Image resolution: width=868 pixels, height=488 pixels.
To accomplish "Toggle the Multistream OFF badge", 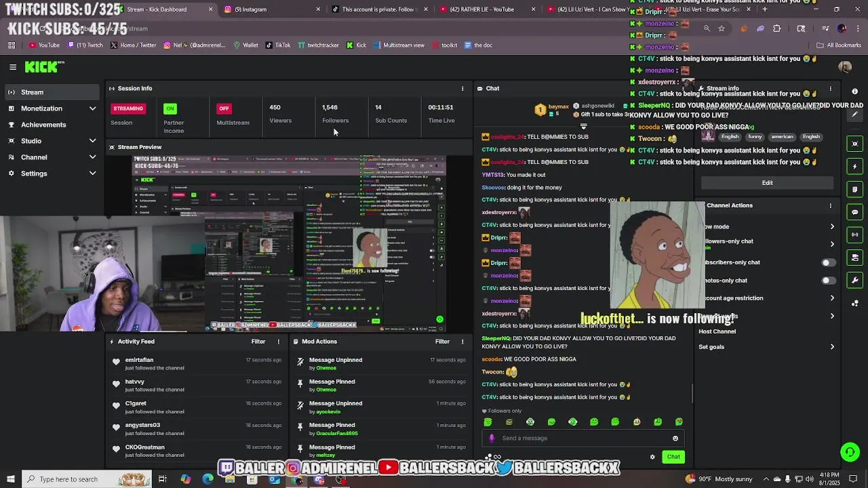I will (224, 108).
